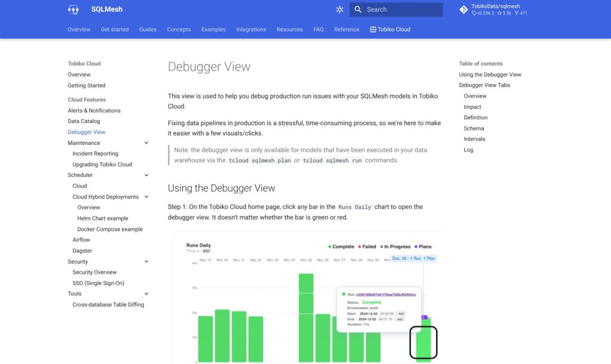Open Security Overview page
Viewport: 611px width, 364px height.
coord(94,272)
